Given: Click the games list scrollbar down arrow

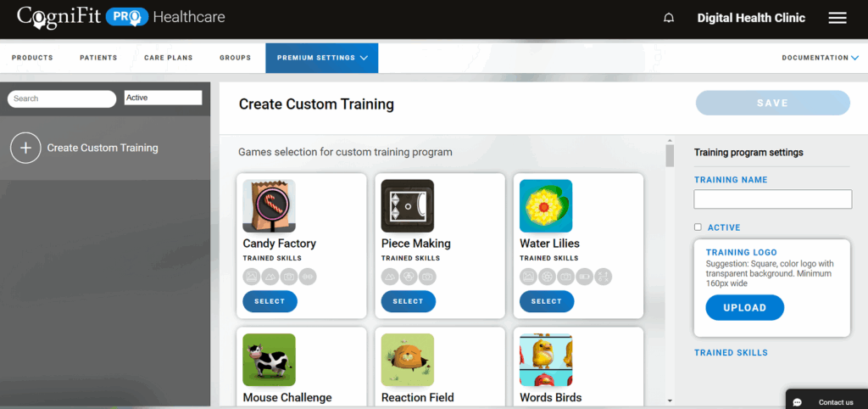Looking at the screenshot, I should 670,400.
